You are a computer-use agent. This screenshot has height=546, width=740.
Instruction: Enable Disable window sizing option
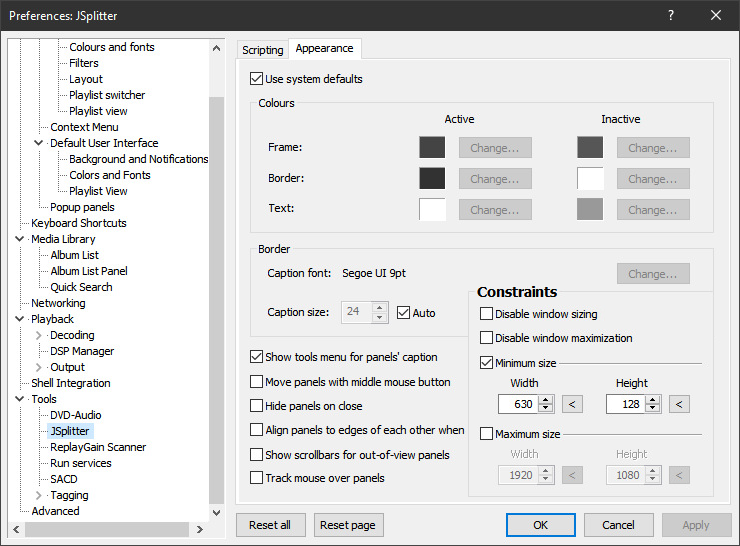487,314
